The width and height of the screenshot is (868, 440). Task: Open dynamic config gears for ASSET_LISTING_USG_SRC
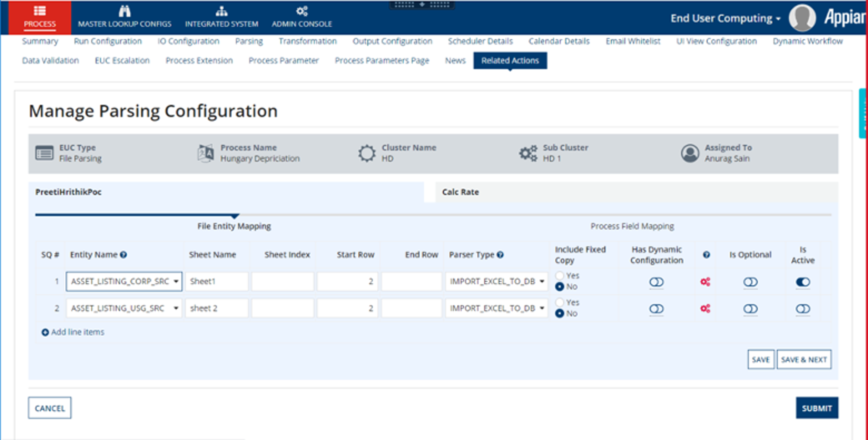click(705, 308)
